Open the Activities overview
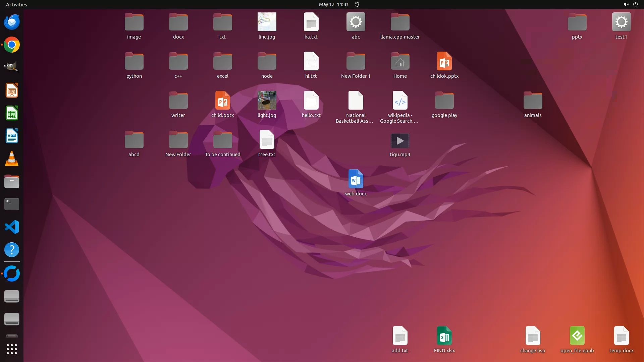This screenshot has height=362, width=644. (x=16, y=4)
